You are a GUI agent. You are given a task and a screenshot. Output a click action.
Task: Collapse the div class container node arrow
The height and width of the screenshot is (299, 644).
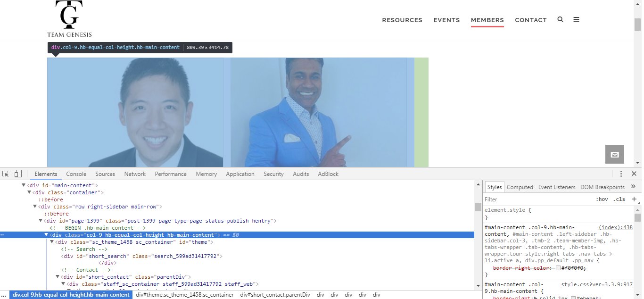click(x=29, y=192)
